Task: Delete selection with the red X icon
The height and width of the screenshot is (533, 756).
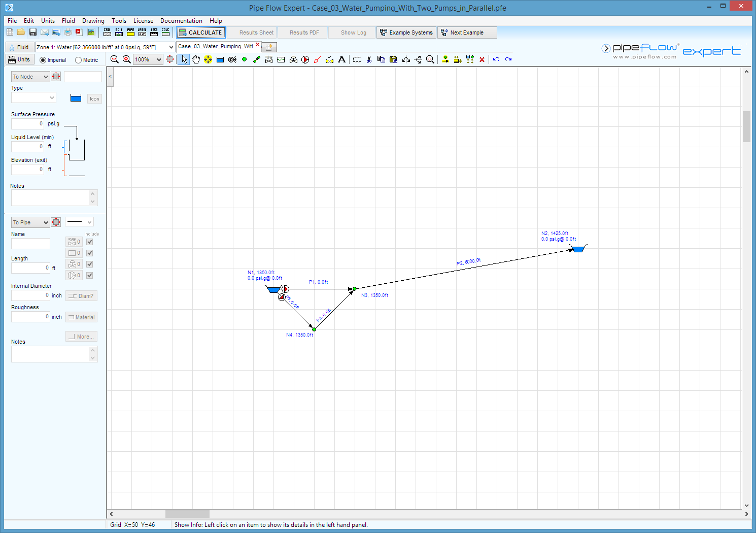Action: click(482, 59)
